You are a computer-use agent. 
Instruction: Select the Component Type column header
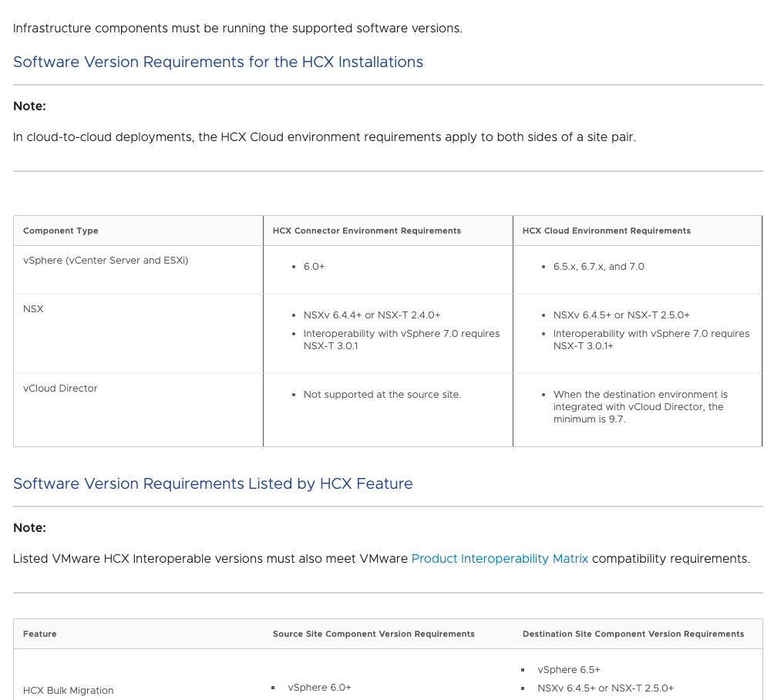pyautogui.click(x=61, y=231)
